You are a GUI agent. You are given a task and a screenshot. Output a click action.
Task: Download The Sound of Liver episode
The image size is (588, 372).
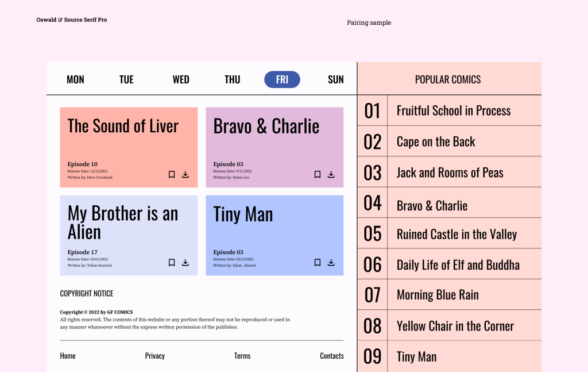click(185, 175)
